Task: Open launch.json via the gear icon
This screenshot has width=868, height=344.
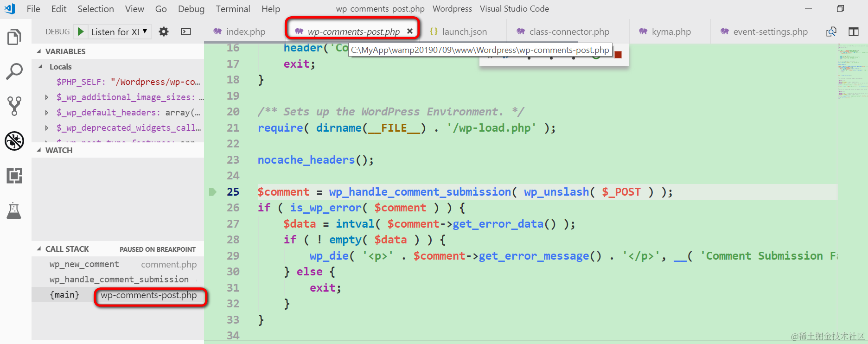Action: pyautogui.click(x=164, y=32)
